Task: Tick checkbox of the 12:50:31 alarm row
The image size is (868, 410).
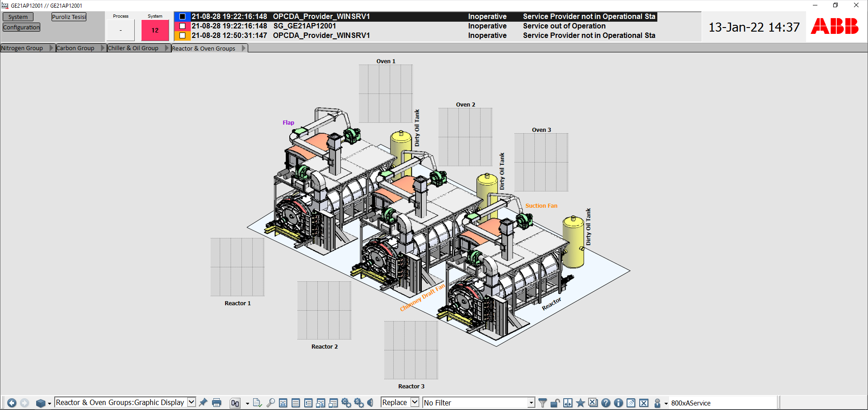Action: click(183, 36)
